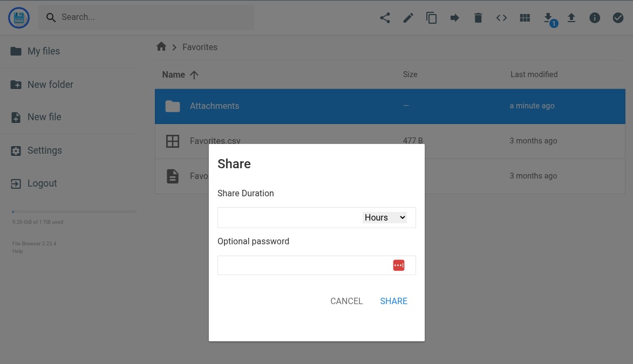This screenshot has height=364, width=633.
Task: Toggle multiple selection mode
Action: coord(618,17)
